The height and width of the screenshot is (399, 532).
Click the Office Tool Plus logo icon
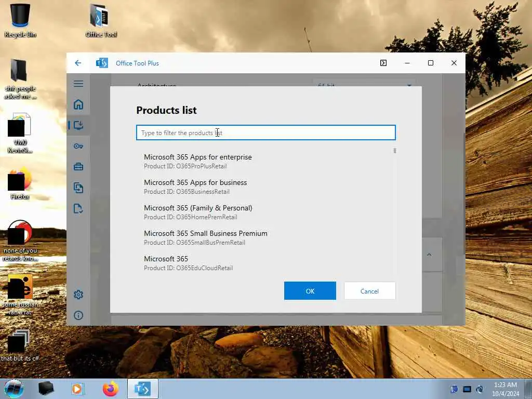coord(102,63)
